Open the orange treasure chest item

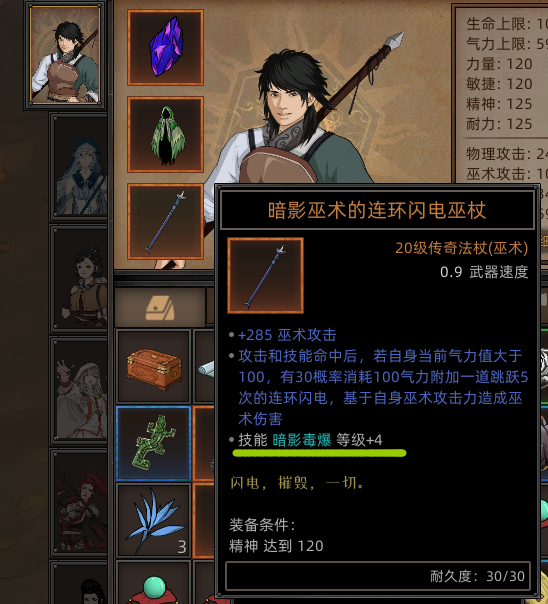154,366
